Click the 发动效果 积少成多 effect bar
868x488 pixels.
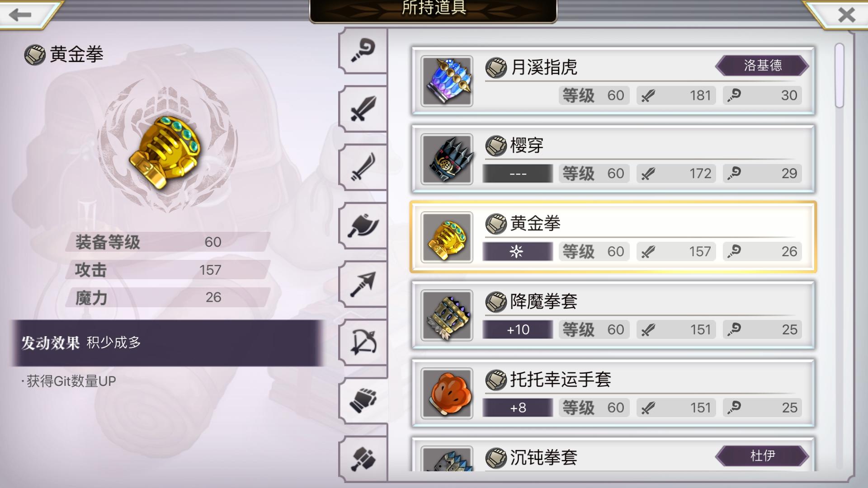(166, 343)
